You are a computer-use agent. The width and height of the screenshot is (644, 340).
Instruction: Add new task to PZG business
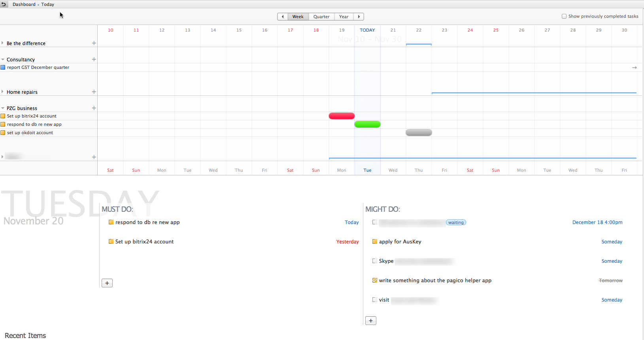(x=94, y=108)
